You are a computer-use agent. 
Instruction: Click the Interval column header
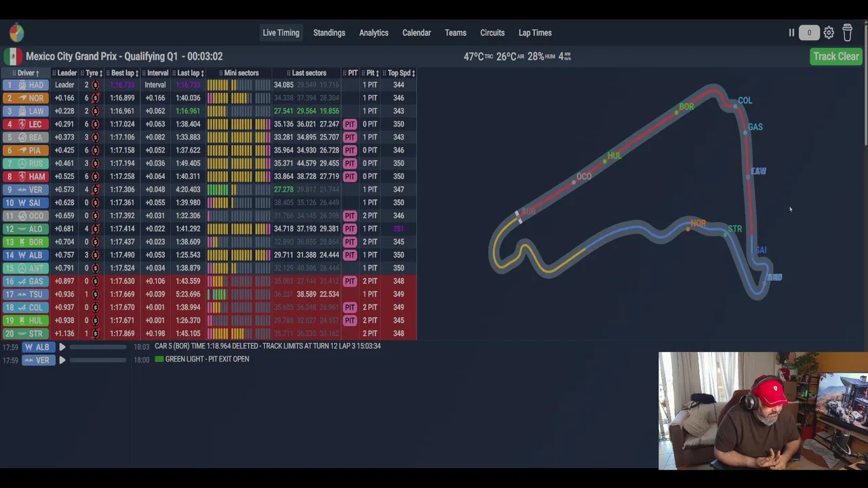tap(155, 73)
